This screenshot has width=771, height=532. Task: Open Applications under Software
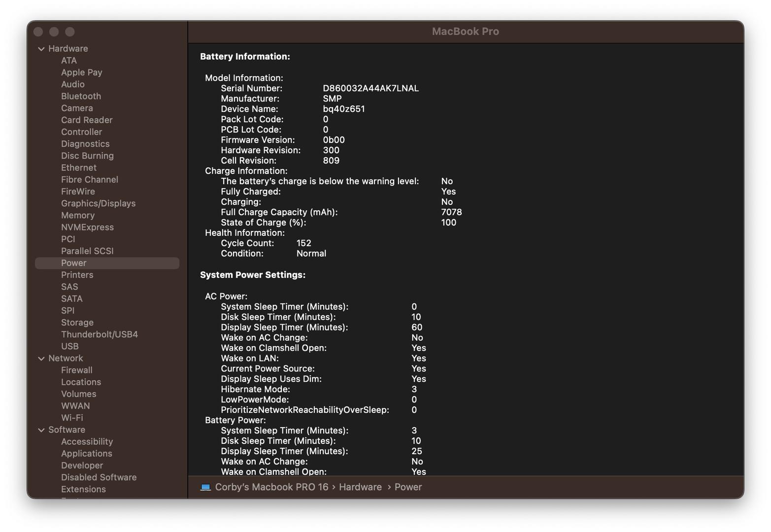pos(87,454)
